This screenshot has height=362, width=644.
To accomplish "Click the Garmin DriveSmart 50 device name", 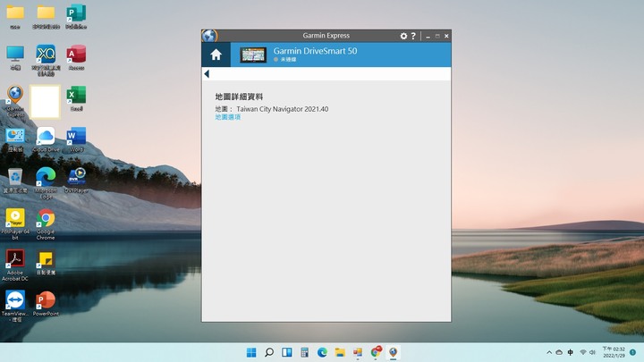I will tap(315, 51).
